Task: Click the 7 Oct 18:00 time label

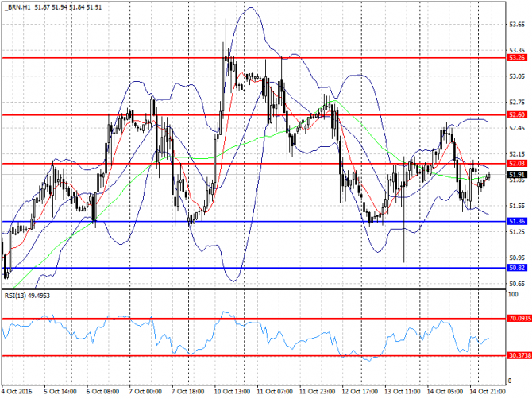Action: tap(188, 392)
